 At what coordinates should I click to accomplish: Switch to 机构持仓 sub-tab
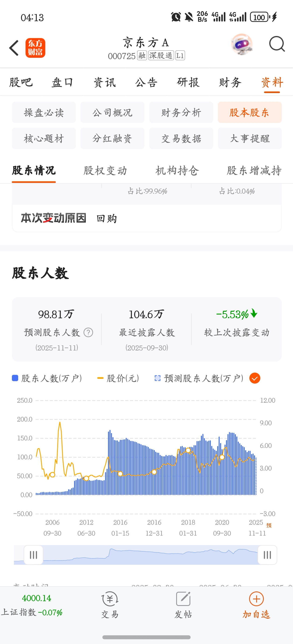tap(177, 171)
